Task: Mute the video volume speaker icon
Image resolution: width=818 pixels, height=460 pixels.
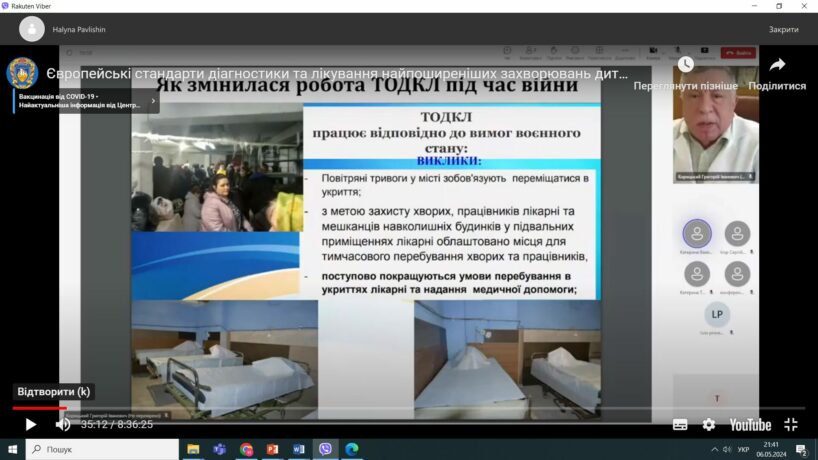Action: click(62, 424)
